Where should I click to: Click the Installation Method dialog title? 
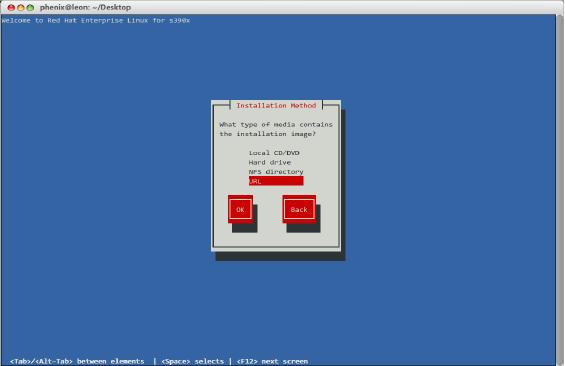(276, 106)
